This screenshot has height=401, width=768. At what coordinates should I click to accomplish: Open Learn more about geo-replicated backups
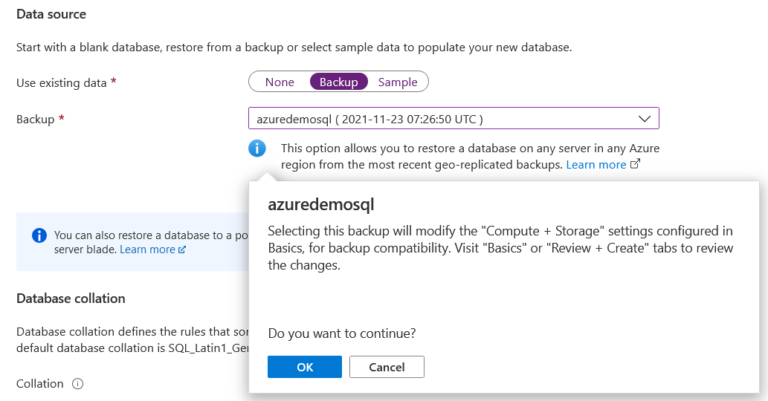(595, 164)
